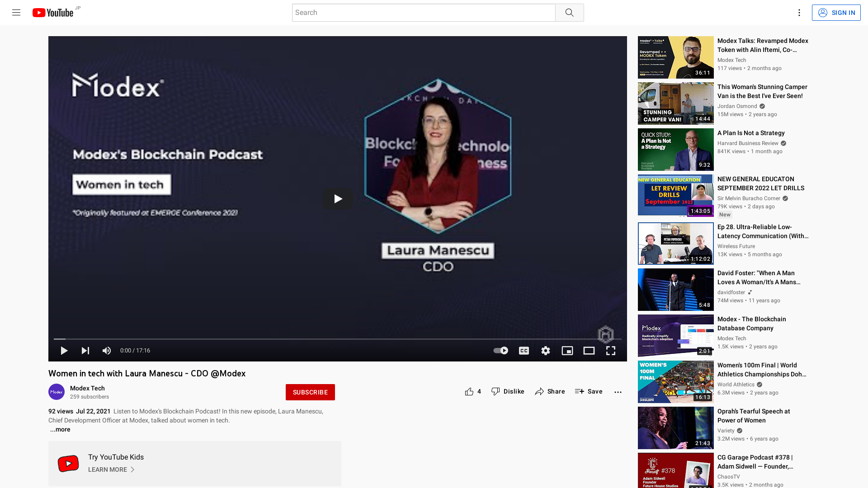Focus the Search input field
This screenshot has width=868, height=488.
click(x=424, y=13)
